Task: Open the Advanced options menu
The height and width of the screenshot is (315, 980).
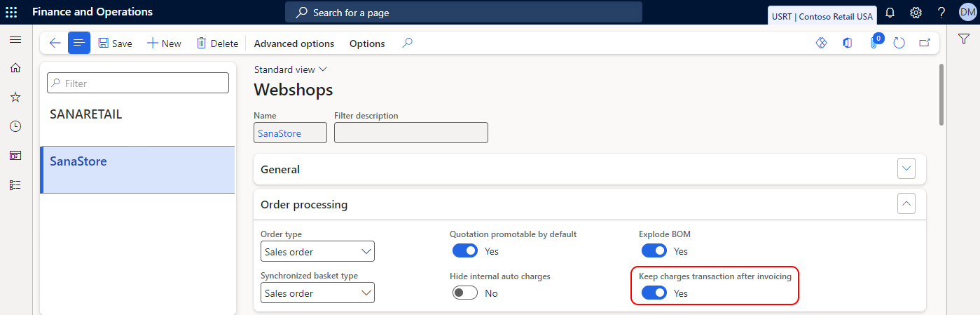Action: [x=294, y=43]
